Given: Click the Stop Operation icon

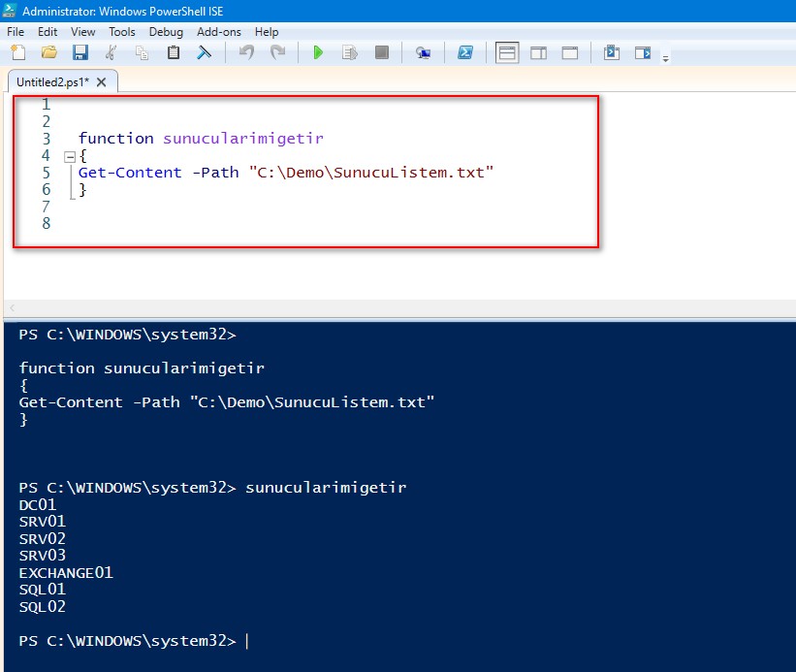Looking at the screenshot, I should (382, 53).
